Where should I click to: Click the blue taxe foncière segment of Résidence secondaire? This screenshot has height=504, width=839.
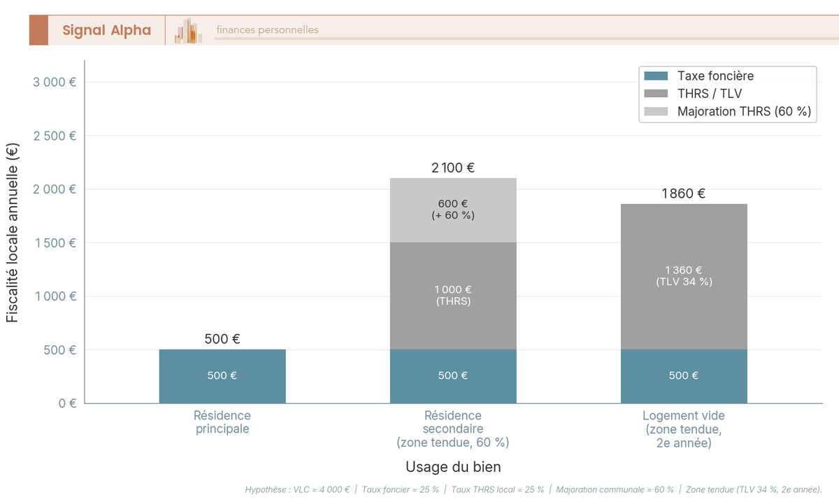coord(453,376)
